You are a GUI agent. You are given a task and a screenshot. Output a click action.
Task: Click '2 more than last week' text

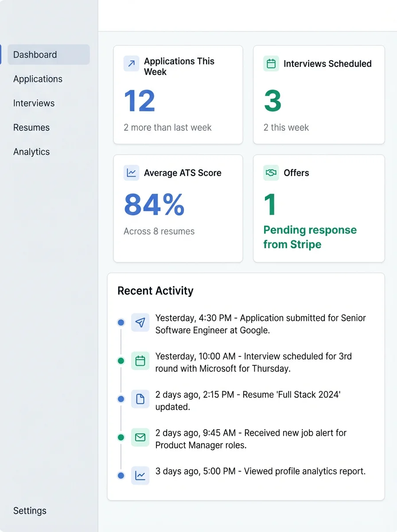click(x=167, y=128)
